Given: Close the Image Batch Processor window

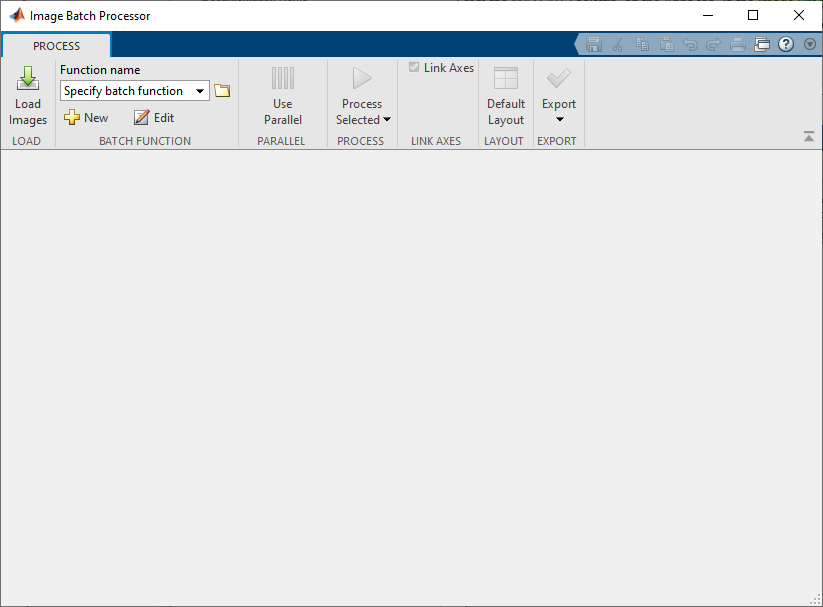Looking at the screenshot, I should (x=799, y=15).
